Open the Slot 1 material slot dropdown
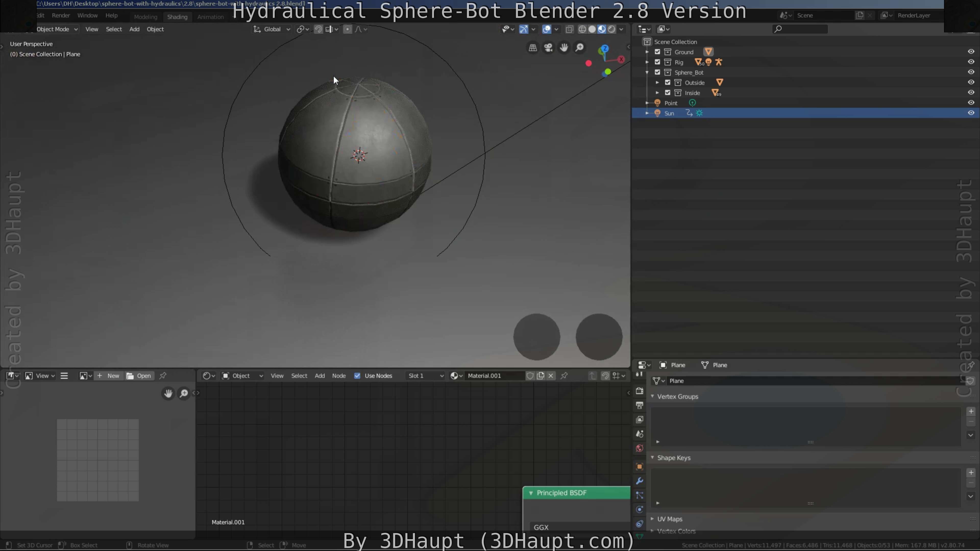 (425, 376)
